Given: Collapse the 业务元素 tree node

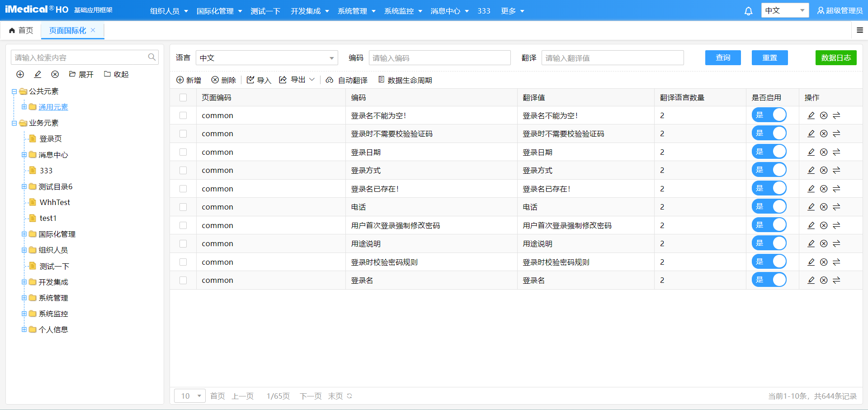Looking at the screenshot, I should (14, 123).
